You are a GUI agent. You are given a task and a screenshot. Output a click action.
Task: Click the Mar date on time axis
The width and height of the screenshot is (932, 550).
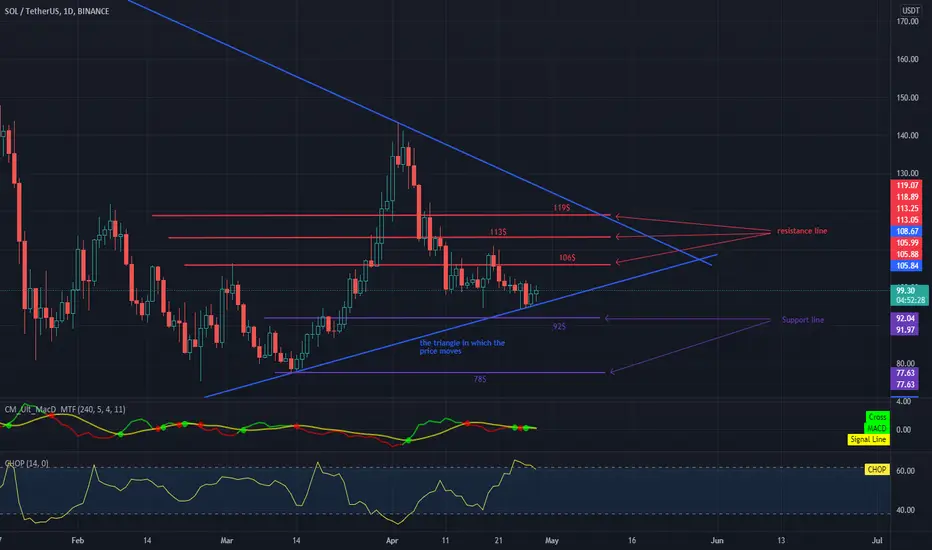(226, 540)
